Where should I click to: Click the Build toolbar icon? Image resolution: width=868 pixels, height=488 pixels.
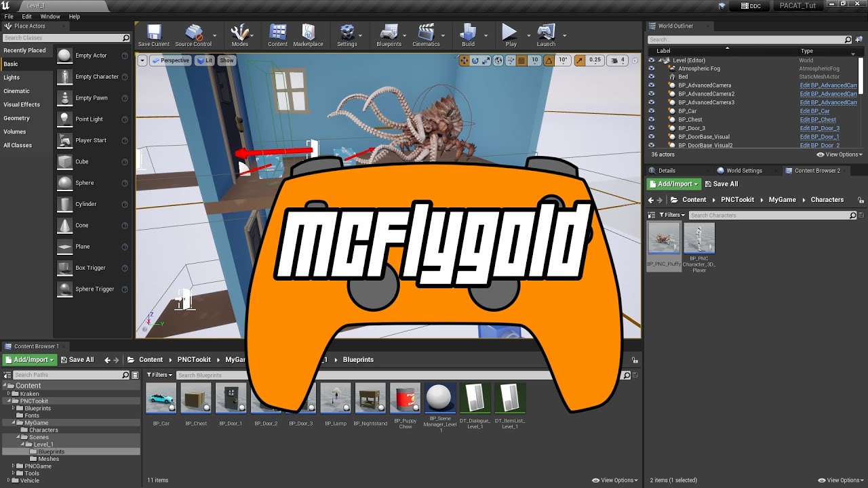(x=468, y=35)
